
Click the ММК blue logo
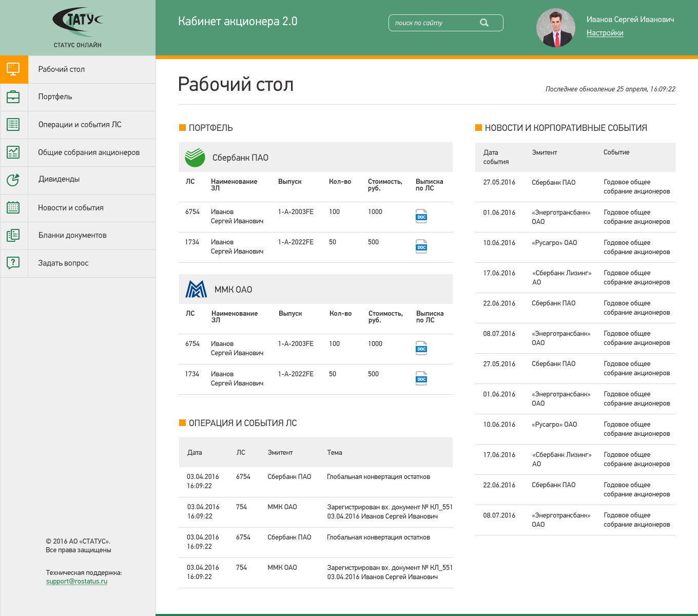[x=196, y=289]
